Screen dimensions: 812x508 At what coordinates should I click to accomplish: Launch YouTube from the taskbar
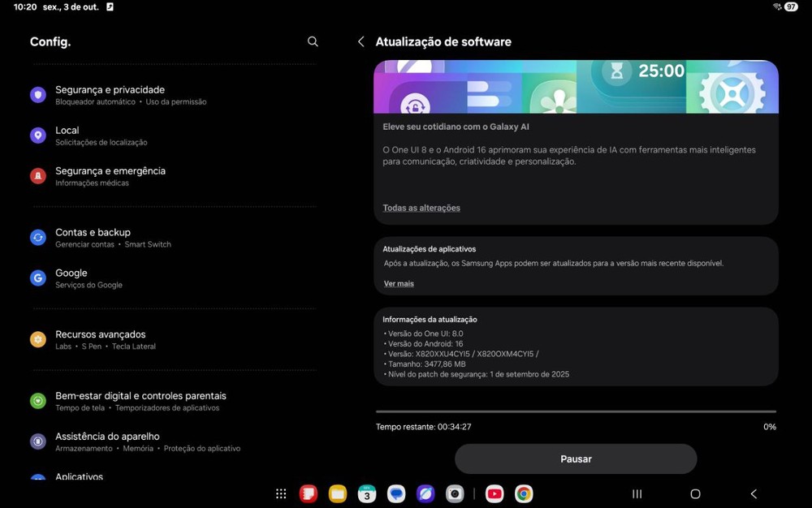[494, 494]
